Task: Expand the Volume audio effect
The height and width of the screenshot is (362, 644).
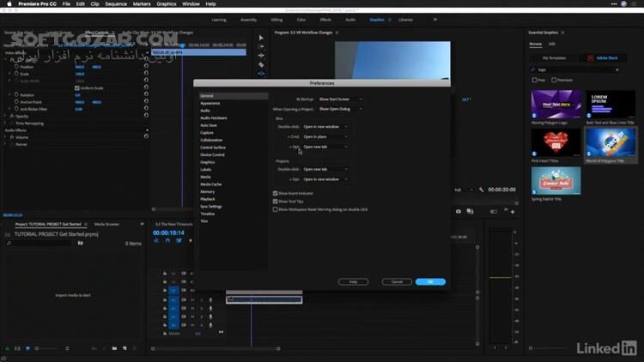Action: [x=5, y=137]
